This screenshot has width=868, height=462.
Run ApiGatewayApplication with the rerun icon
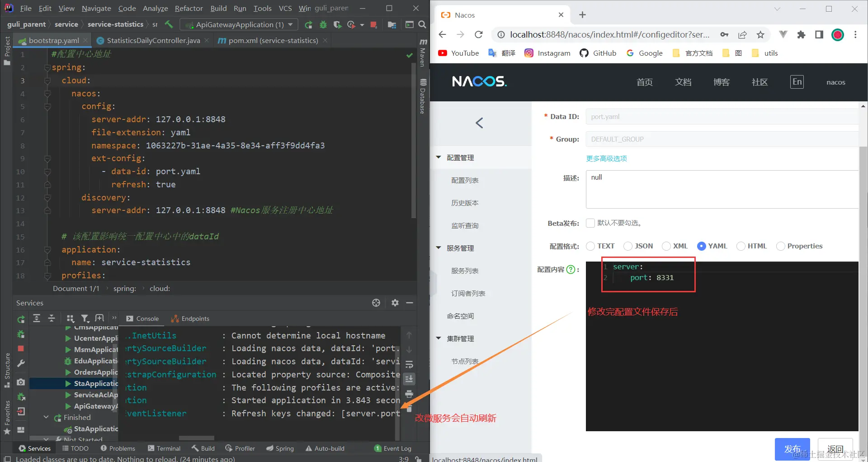308,25
